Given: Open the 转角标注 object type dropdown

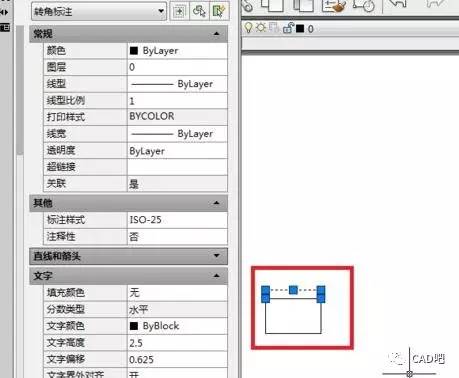Looking at the screenshot, I should (99, 12).
